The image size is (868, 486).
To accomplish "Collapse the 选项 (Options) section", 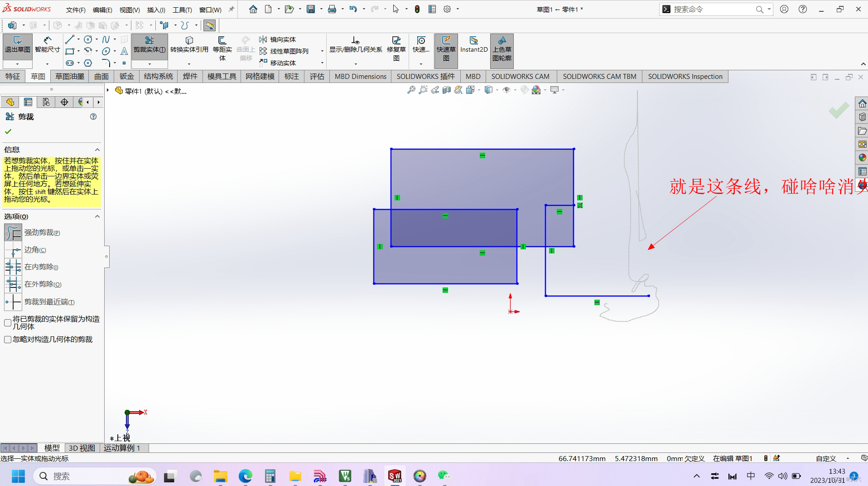I will pos(97,217).
